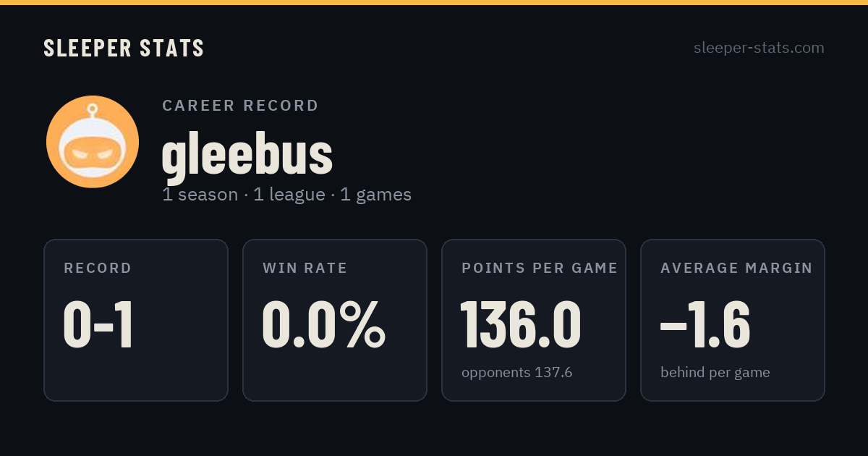
Task: Click the 0.0% win rate value
Action: click(323, 326)
